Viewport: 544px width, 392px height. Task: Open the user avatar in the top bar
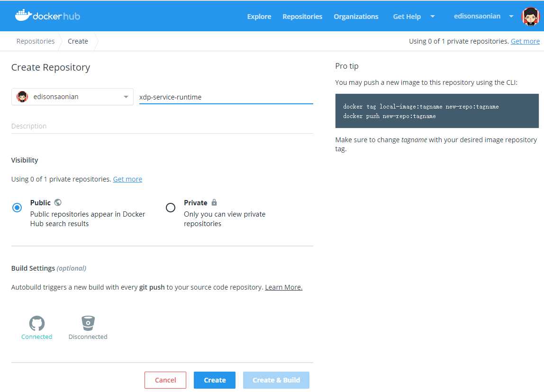tap(530, 16)
